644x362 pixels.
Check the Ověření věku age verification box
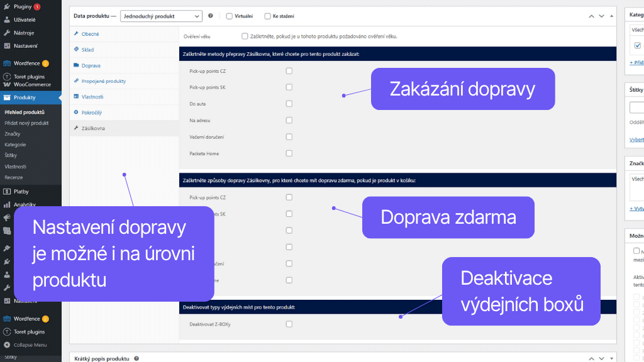245,36
